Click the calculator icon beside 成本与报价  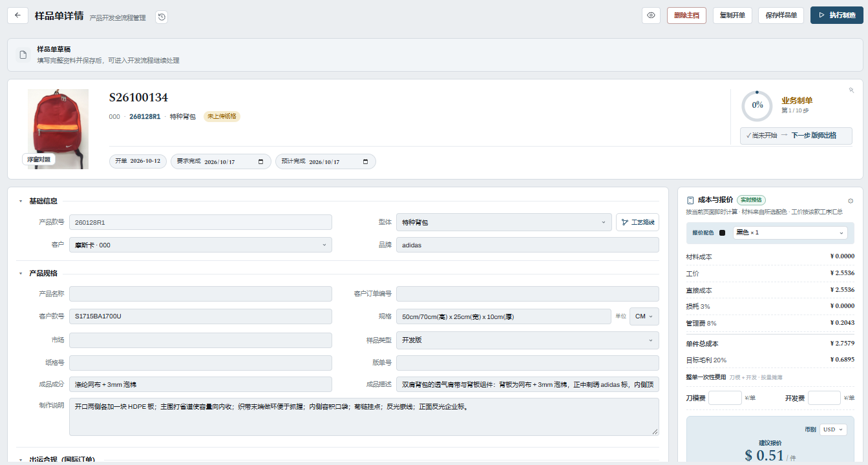click(x=690, y=200)
